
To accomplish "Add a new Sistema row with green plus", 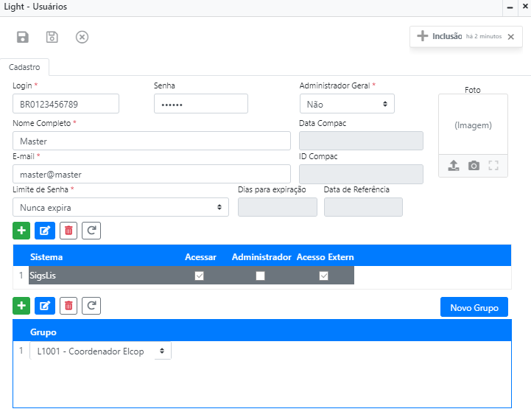I will pos(21,231).
